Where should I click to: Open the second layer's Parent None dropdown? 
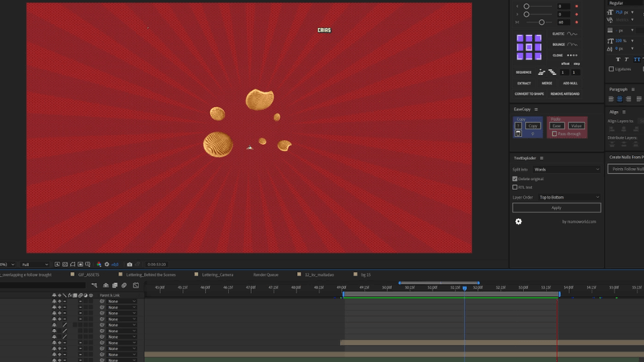tap(122, 307)
